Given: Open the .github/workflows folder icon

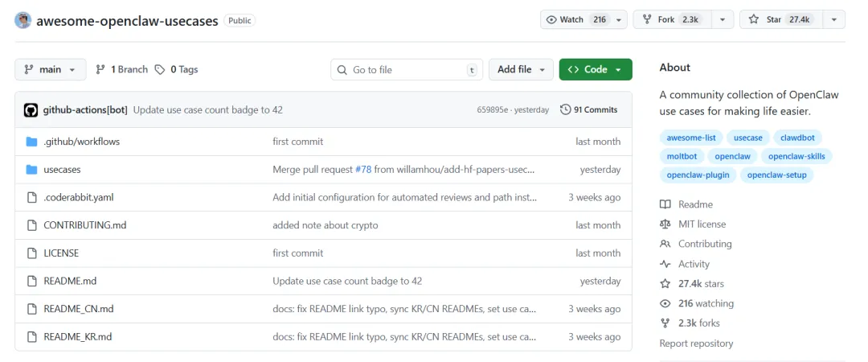Looking at the screenshot, I should click(x=31, y=142).
